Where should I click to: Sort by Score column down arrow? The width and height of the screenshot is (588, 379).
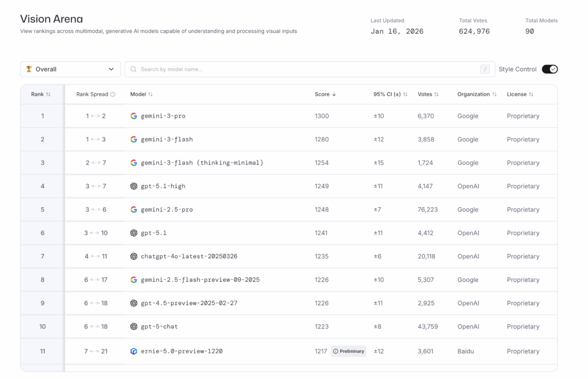334,95
